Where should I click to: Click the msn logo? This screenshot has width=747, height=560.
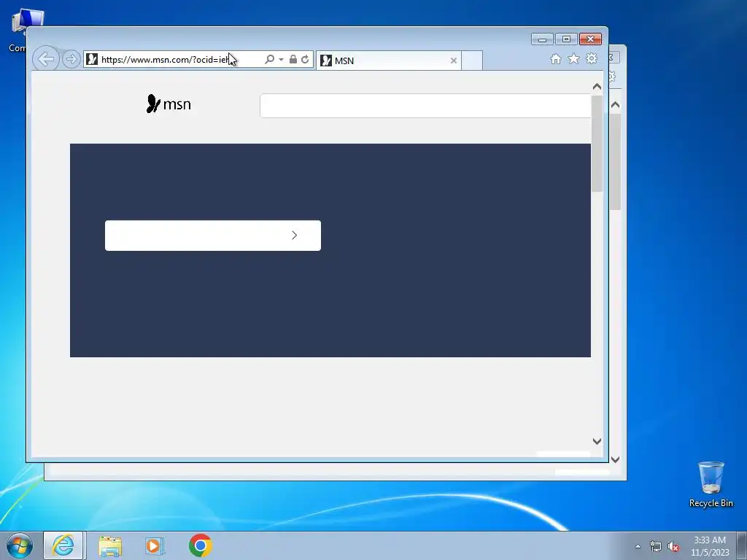pos(169,104)
